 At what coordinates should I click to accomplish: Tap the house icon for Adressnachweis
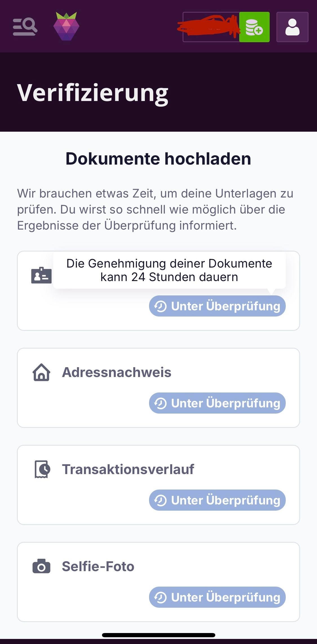pyautogui.click(x=41, y=372)
